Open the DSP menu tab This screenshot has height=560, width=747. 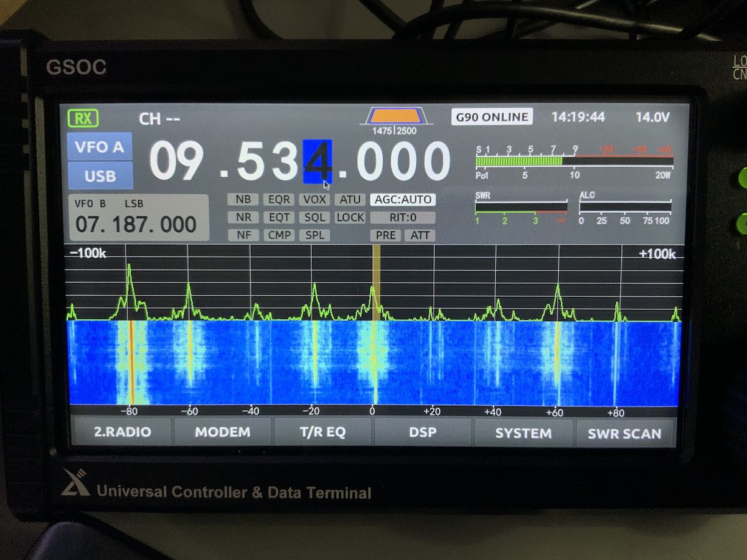(423, 432)
